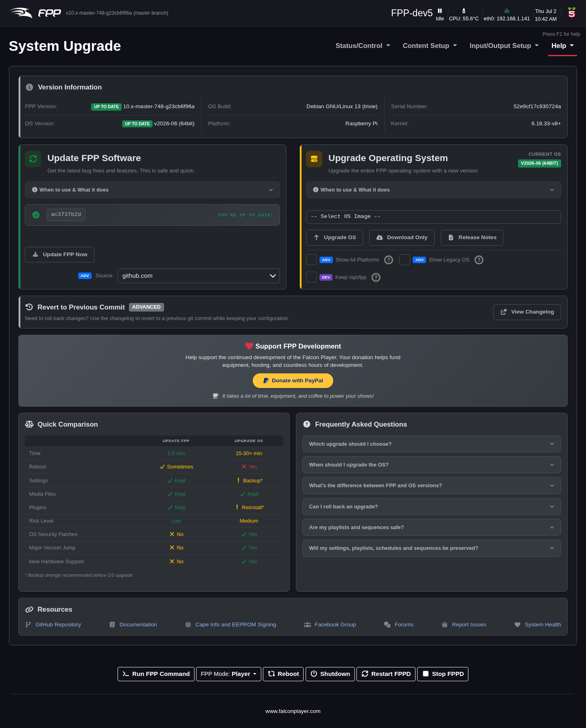Image resolution: width=586 pixels, height=728 pixels.
Task: Click the green Update FPP refresh icon
Action: [33, 159]
